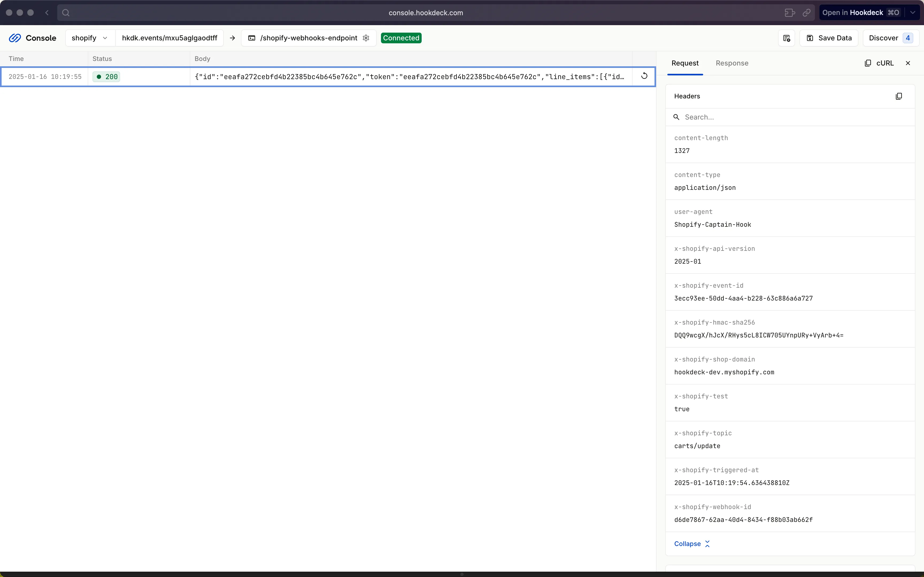Click the Connected status indicator toggle
The image size is (924, 577).
click(401, 38)
